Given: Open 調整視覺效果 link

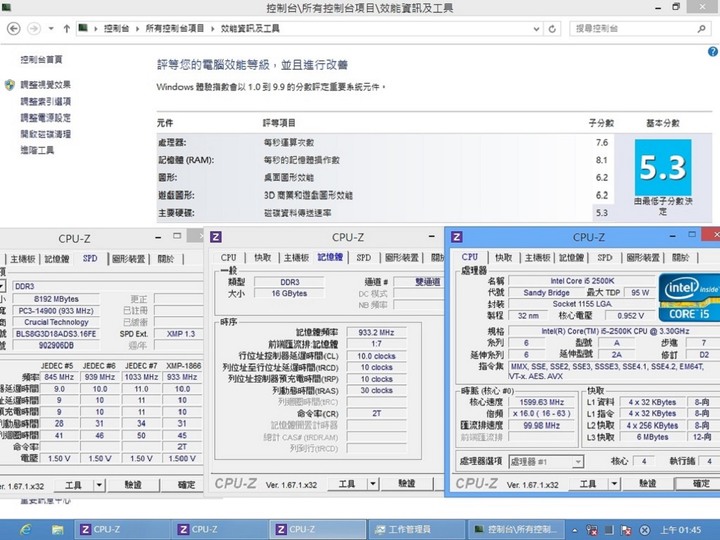Looking at the screenshot, I should coord(45,84).
